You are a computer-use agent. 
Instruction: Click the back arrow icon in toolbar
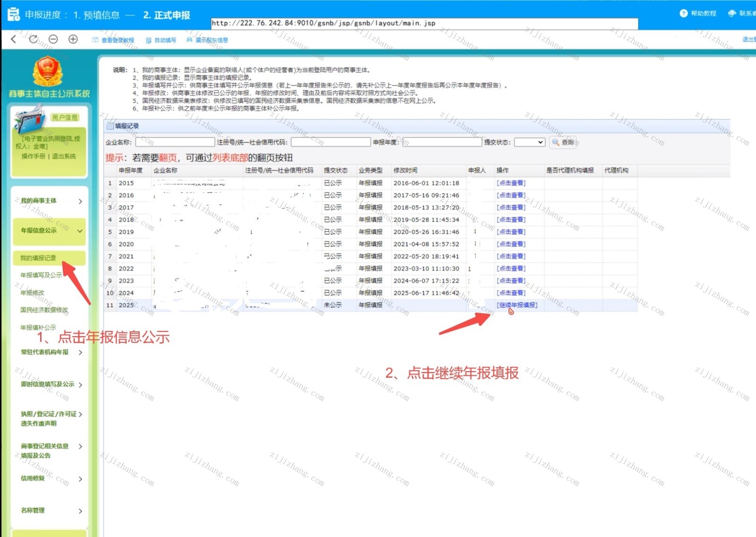pyautogui.click(x=13, y=39)
